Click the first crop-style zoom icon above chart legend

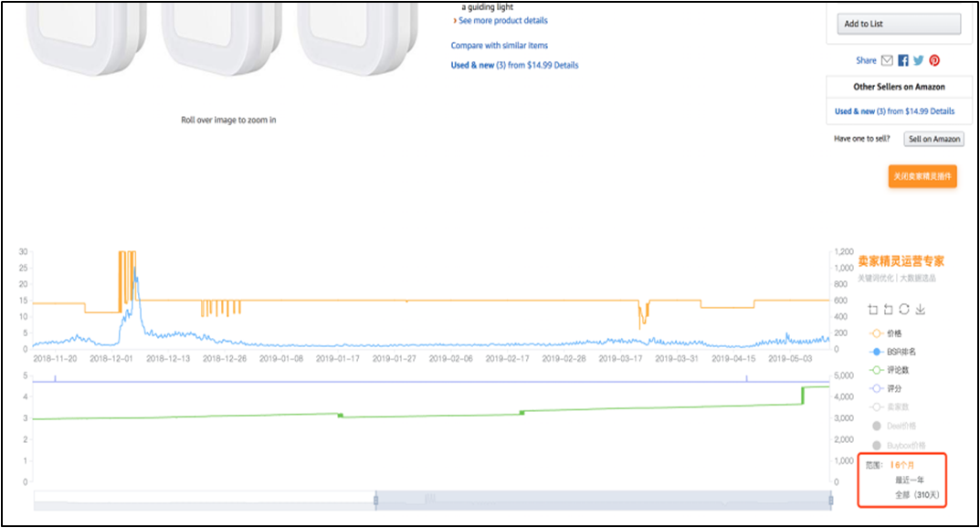[872, 310]
